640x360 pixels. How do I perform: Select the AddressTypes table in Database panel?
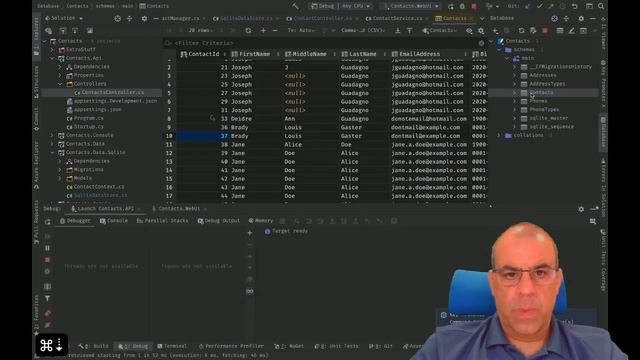coord(544,84)
